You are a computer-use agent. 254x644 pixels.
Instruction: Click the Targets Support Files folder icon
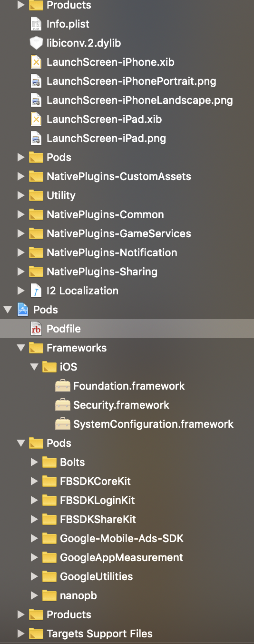pos(36,634)
